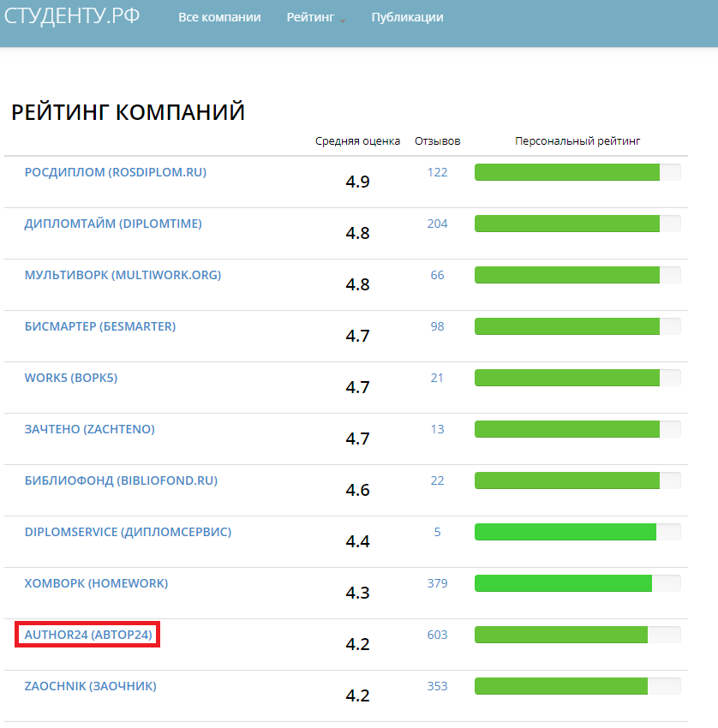718x728 pixels.
Task: Click the 603 reviews count for Author24
Action: [x=437, y=635]
